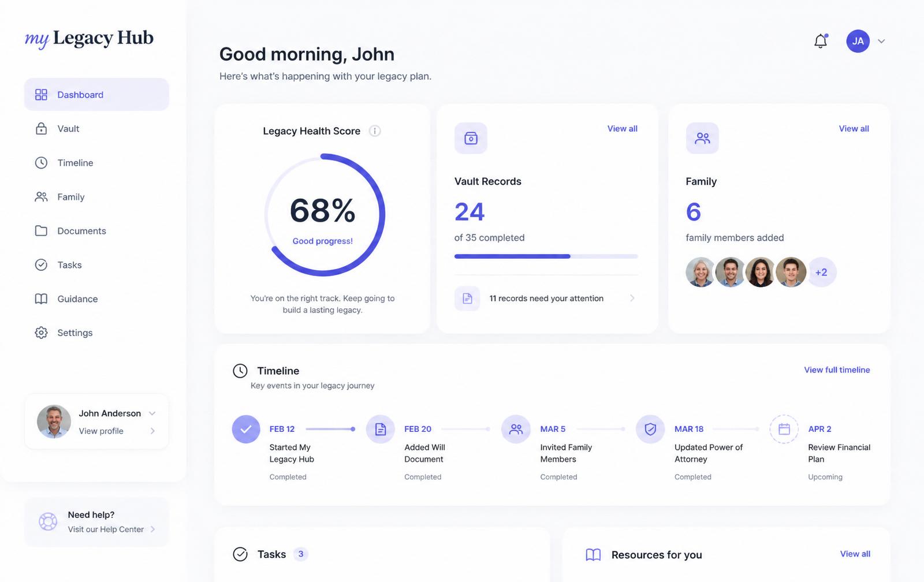Image resolution: width=924 pixels, height=582 pixels.
Task: Click the Dashboard grid icon in sidebar
Action: [41, 95]
